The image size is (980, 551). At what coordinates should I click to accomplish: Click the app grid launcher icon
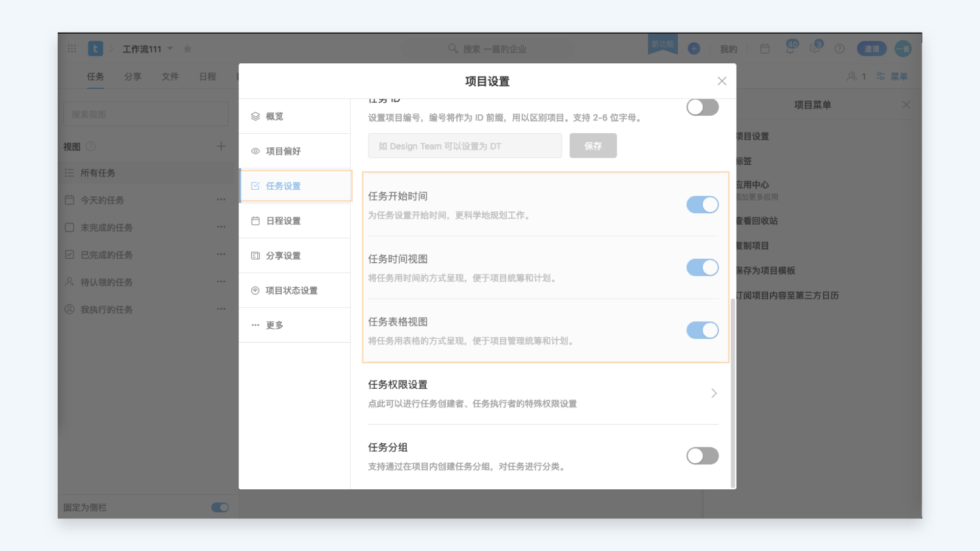72,48
